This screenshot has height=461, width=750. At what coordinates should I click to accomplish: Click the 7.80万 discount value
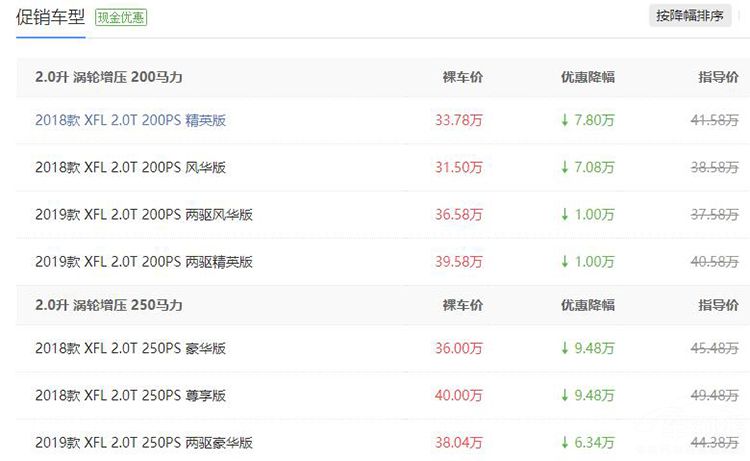point(588,120)
